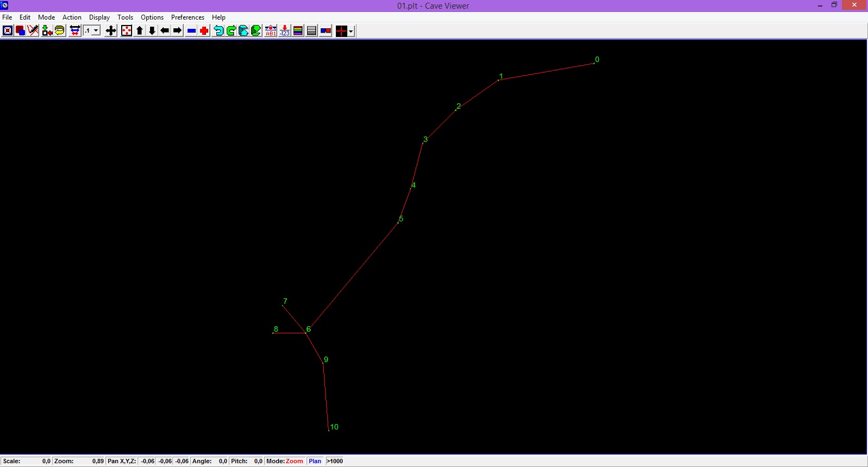
Task: Toggle station labels with AB1 icon
Action: tap(271, 31)
